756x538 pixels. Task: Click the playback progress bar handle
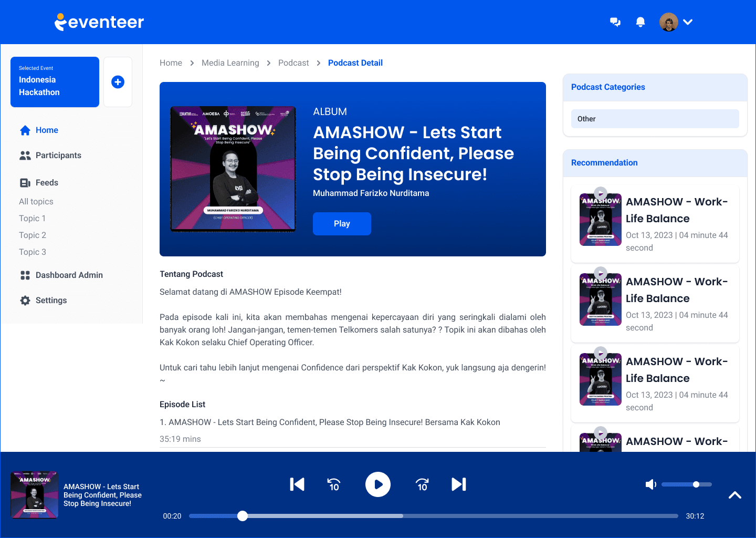coord(243,516)
